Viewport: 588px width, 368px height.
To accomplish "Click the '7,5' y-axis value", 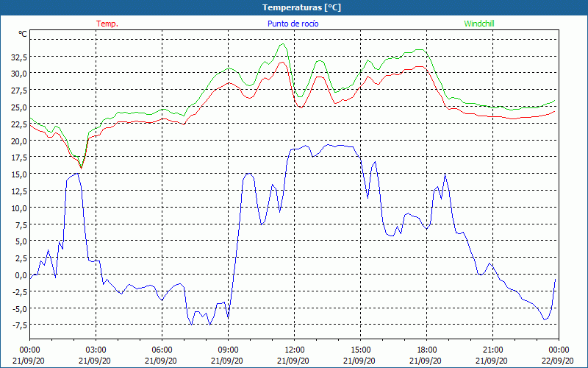I will pos(21,224).
